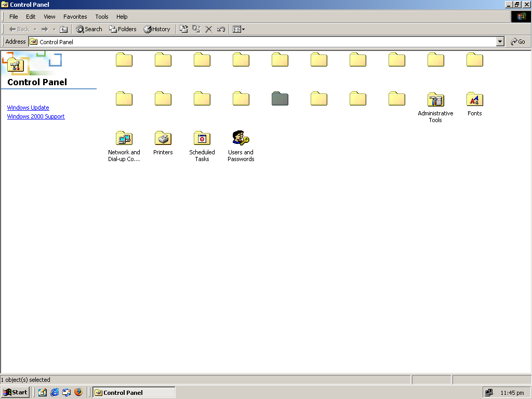Open the Printers folder icon

[163, 138]
